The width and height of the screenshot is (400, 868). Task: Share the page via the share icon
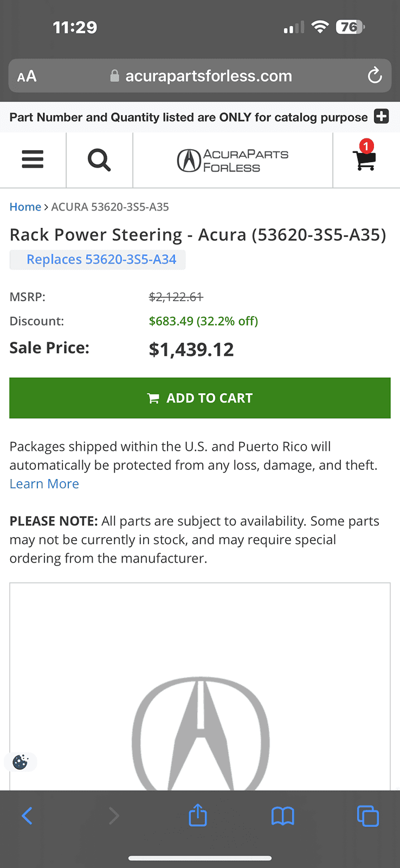(197, 815)
